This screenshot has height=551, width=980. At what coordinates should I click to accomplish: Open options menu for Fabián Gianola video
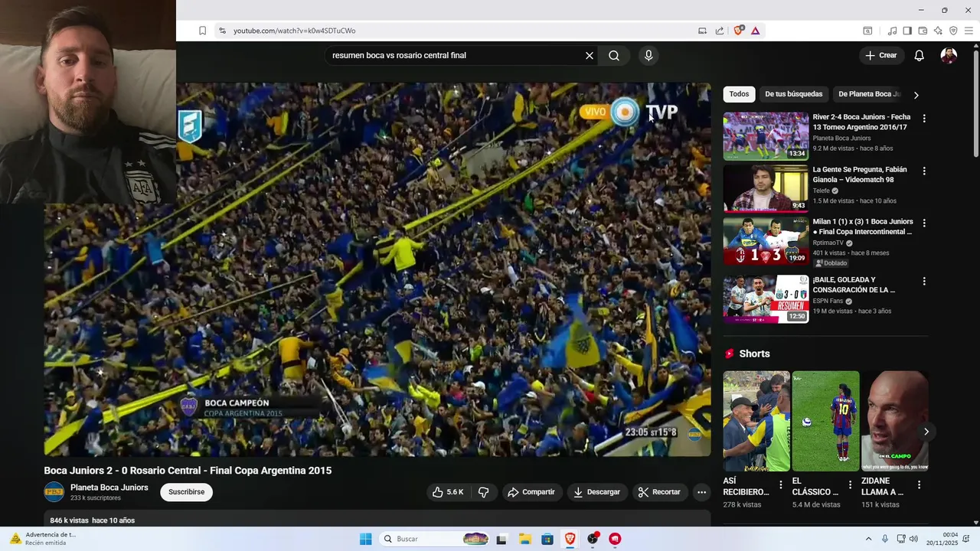[924, 171]
